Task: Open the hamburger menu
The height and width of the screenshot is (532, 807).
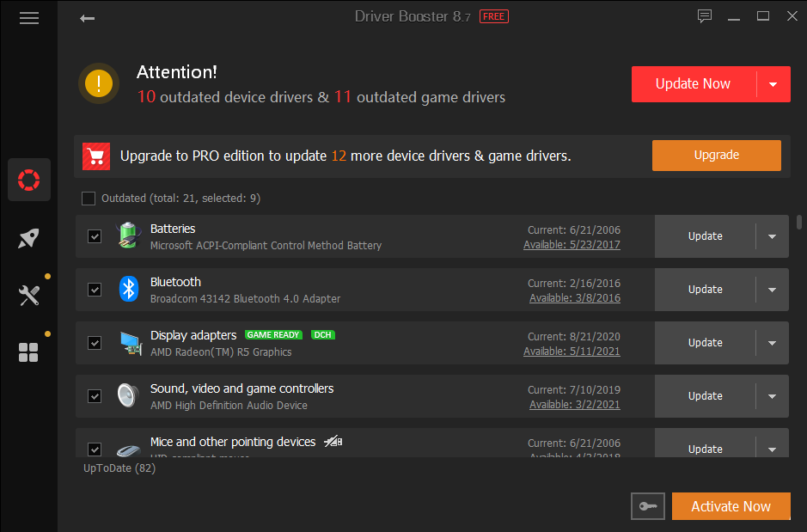Action: pyautogui.click(x=28, y=17)
